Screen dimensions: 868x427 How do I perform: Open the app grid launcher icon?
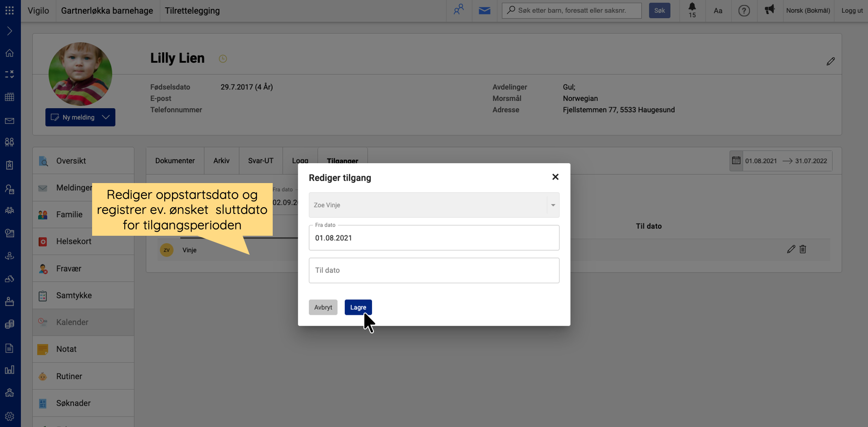pos(10,10)
